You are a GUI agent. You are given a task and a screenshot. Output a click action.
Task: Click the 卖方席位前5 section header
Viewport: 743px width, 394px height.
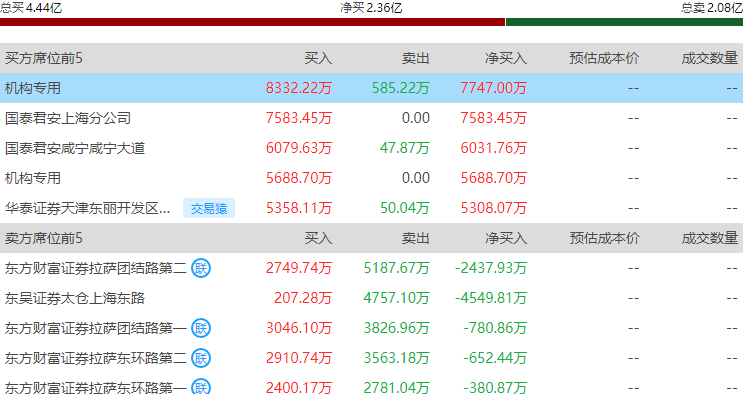tap(44, 238)
